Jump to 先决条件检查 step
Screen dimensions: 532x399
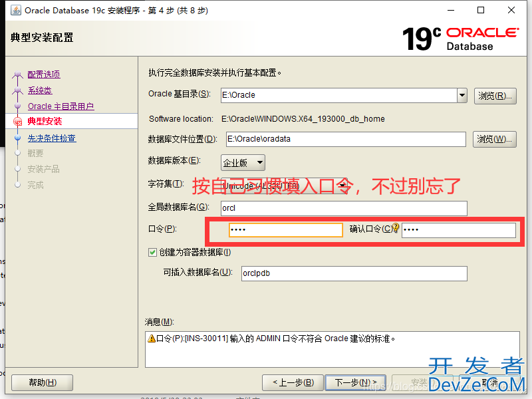(x=52, y=138)
